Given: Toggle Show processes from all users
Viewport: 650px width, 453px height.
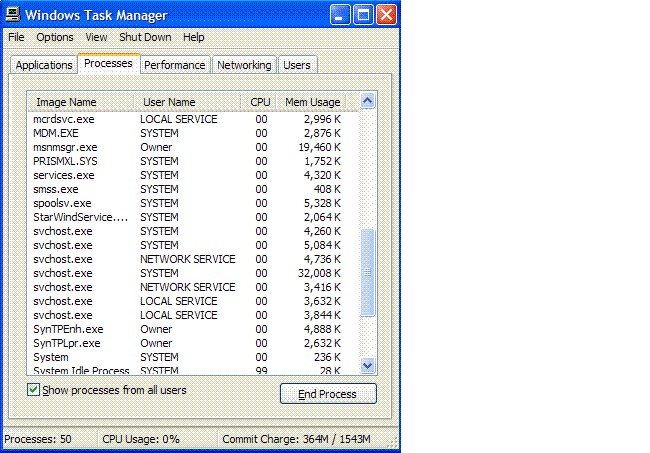Looking at the screenshot, I should 34,390.
